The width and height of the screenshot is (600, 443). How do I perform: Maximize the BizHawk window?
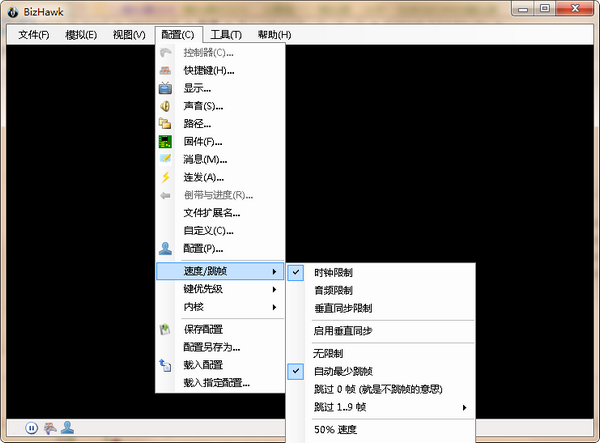click(x=545, y=9)
